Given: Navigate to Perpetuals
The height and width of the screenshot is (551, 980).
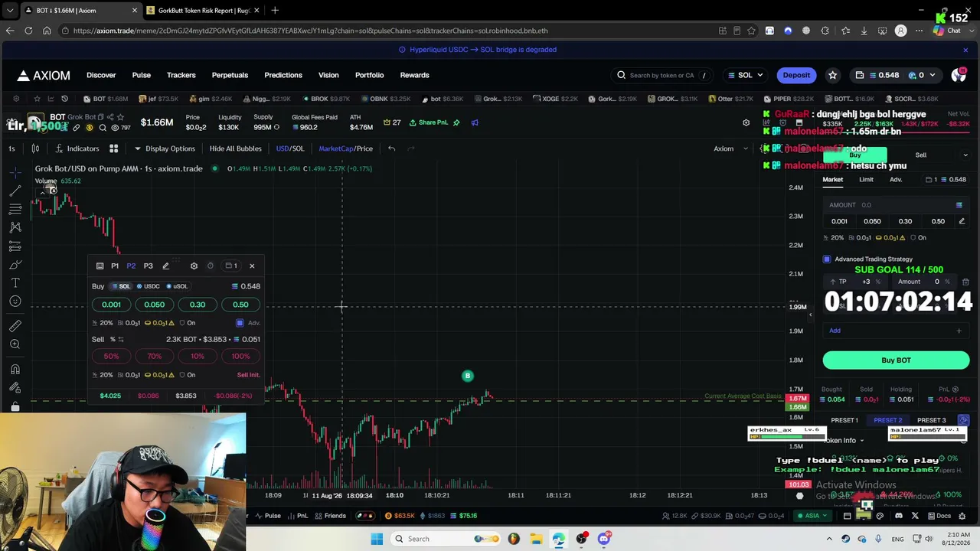Looking at the screenshot, I should pyautogui.click(x=230, y=75).
